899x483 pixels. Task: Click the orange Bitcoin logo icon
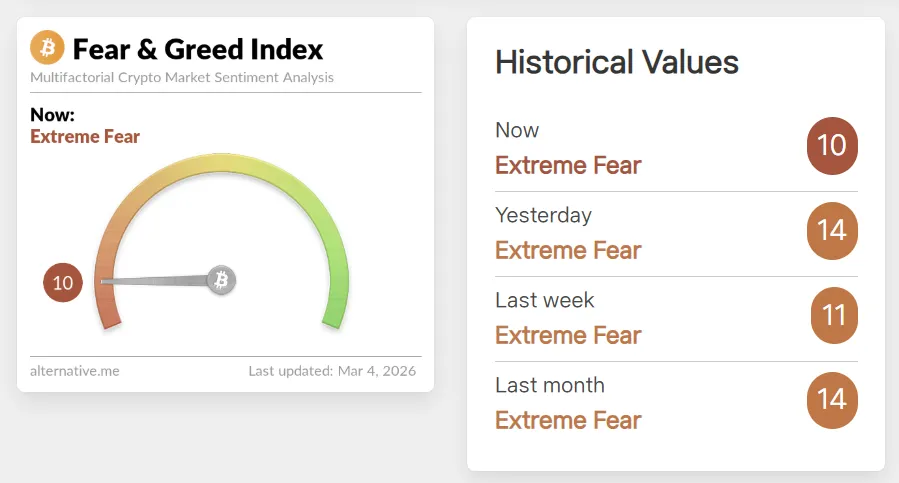coord(47,47)
